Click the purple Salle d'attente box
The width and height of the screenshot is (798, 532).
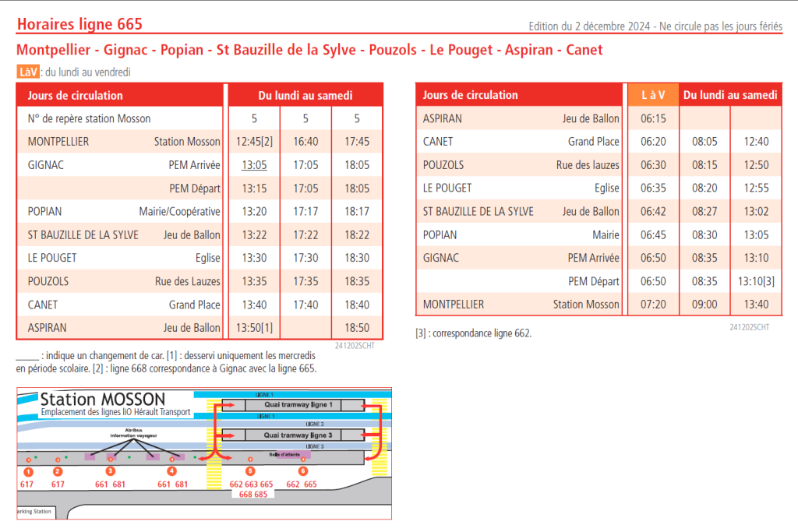click(x=289, y=454)
